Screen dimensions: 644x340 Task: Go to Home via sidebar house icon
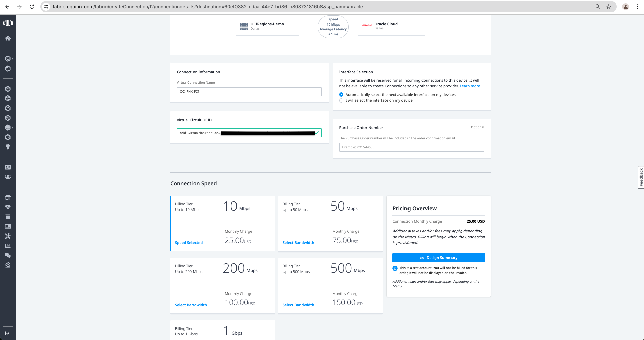(x=8, y=38)
